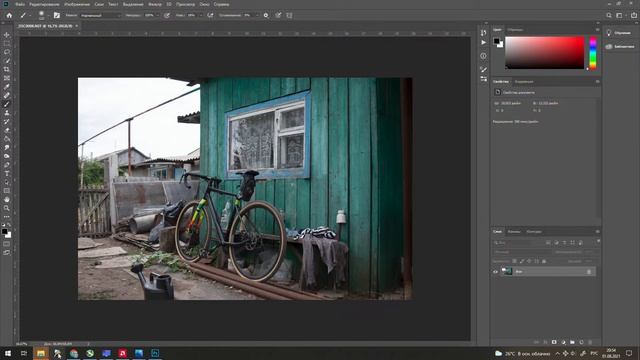Open Windows Start menu
The height and width of the screenshot is (360, 640).
[x=7, y=353]
